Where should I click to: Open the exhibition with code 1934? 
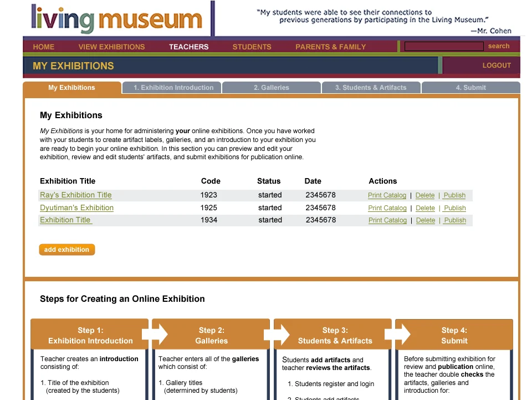coord(66,220)
